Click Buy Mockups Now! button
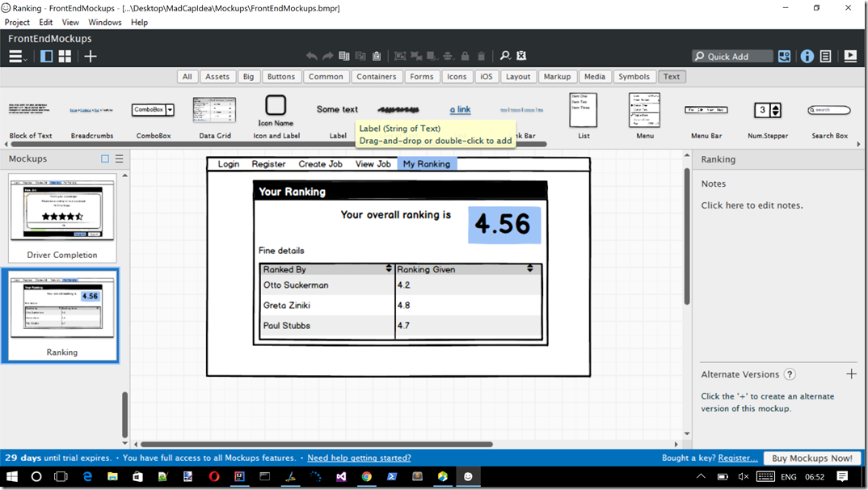 coord(812,458)
